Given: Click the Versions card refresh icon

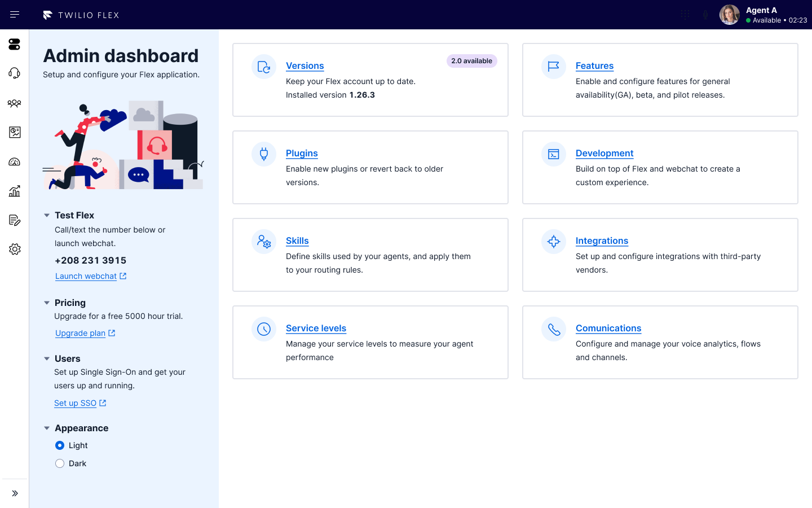Looking at the screenshot, I should click(264, 67).
